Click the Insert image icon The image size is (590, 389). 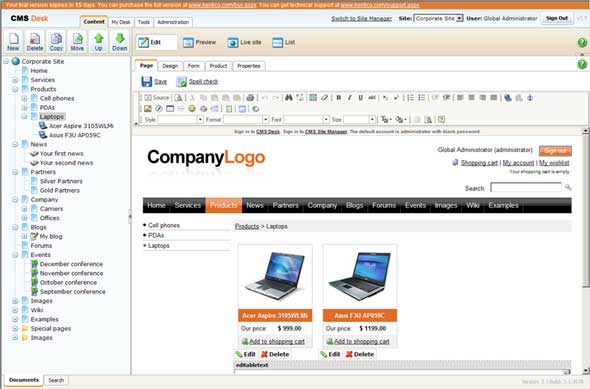[148, 108]
